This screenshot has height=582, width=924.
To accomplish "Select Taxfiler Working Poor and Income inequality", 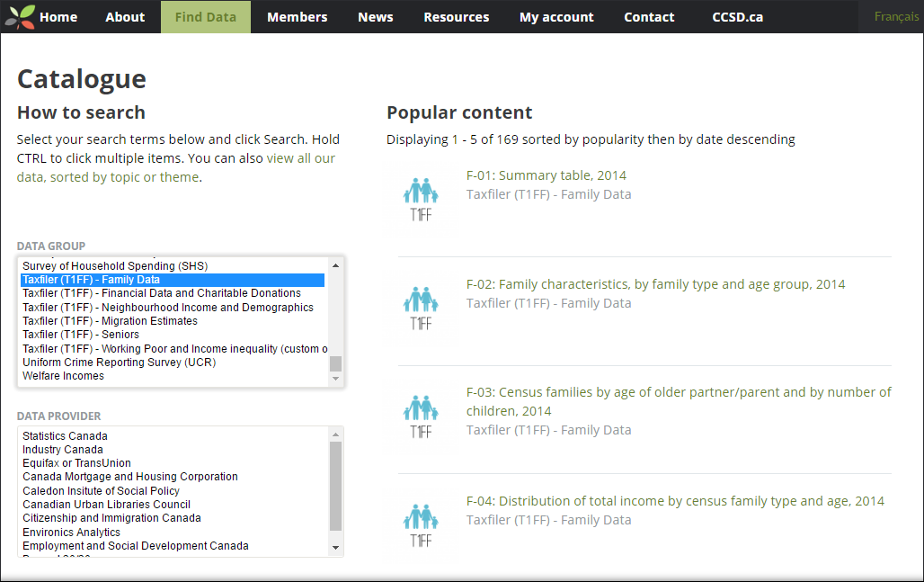I will point(173,348).
